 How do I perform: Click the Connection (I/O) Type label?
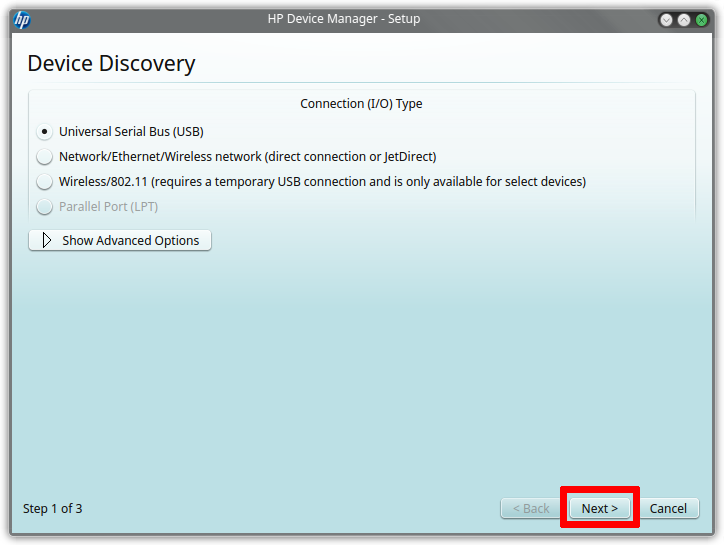click(361, 103)
